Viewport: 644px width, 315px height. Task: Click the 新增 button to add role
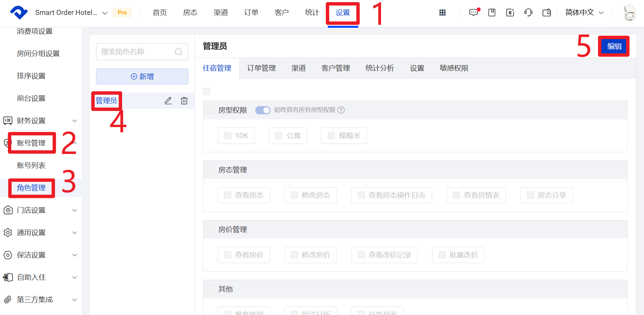[x=142, y=77]
